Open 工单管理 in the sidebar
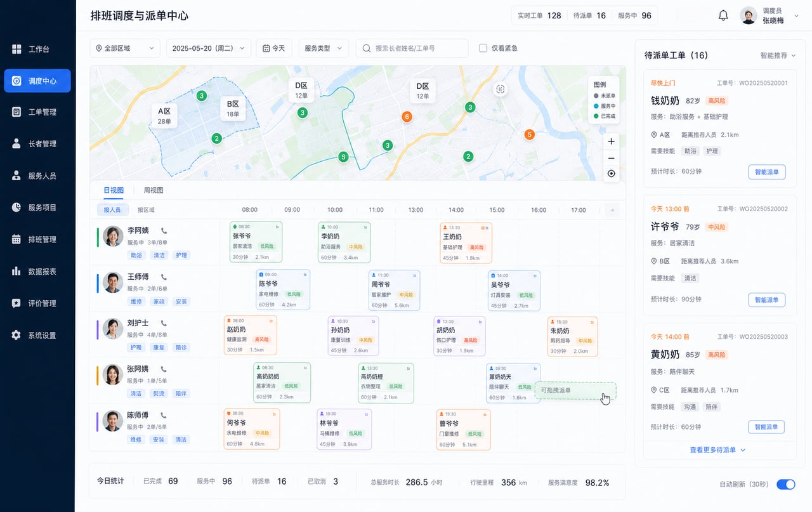Viewport: 812px width, 512px height. [x=37, y=112]
